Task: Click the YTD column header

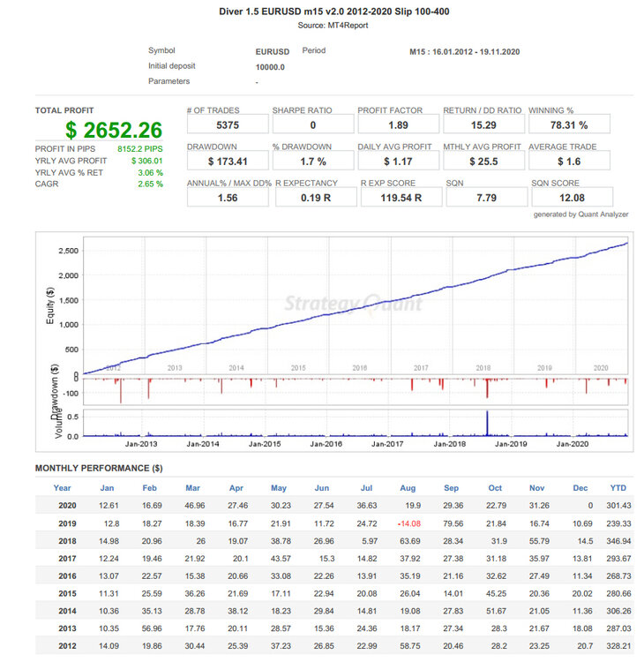Action: (618, 488)
